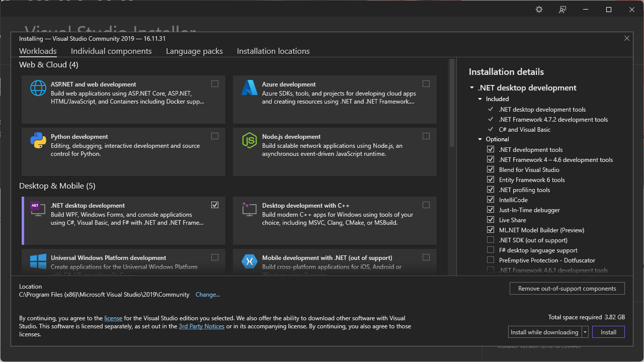644x362 pixels.
Task: Click the ASP.NET web development globe icon
Action: coord(38,88)
